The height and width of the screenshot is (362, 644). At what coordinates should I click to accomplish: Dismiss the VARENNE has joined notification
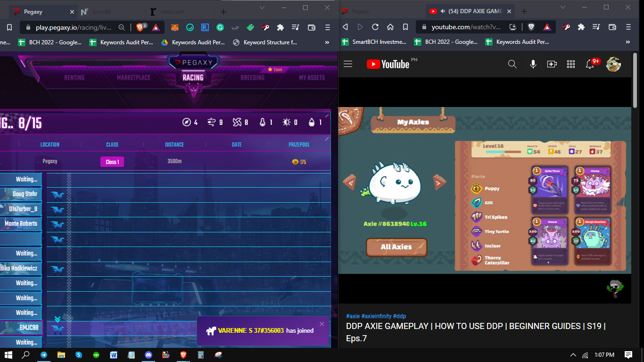pos(322,324)
